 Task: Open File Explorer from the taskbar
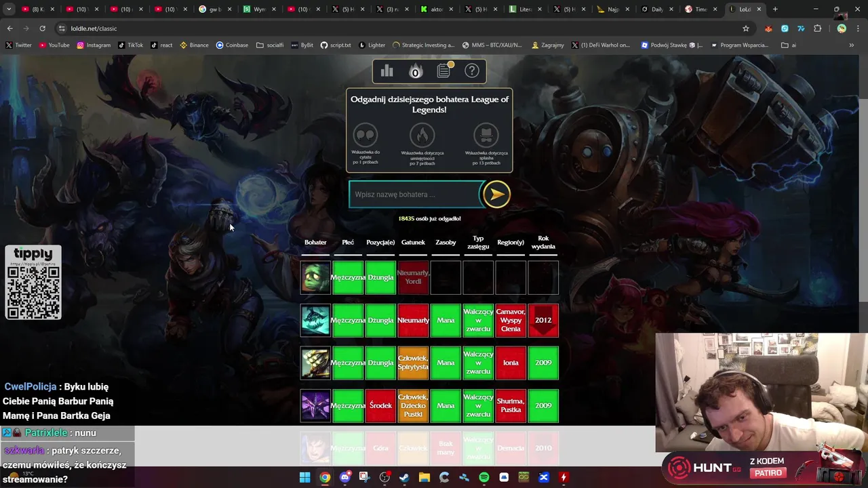(x=424, y=477)
